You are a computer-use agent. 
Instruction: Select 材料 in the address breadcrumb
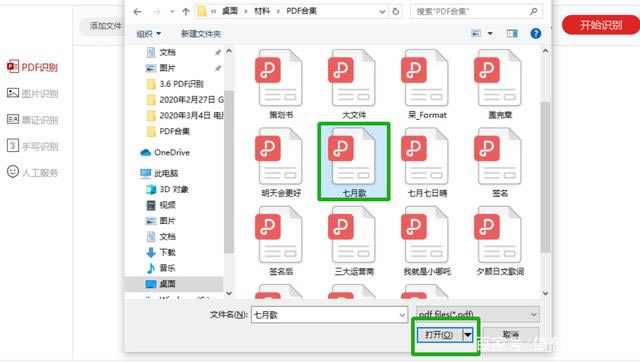(x=262, y=11)
